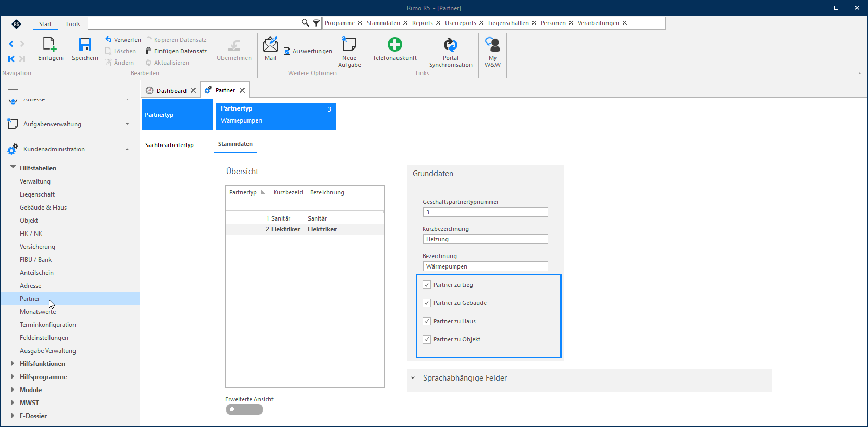Click Einfügen Datensatz in ribbon
The height and width of the screenshot is (427, 868).
pyautogui.click(x=176, y=51)
